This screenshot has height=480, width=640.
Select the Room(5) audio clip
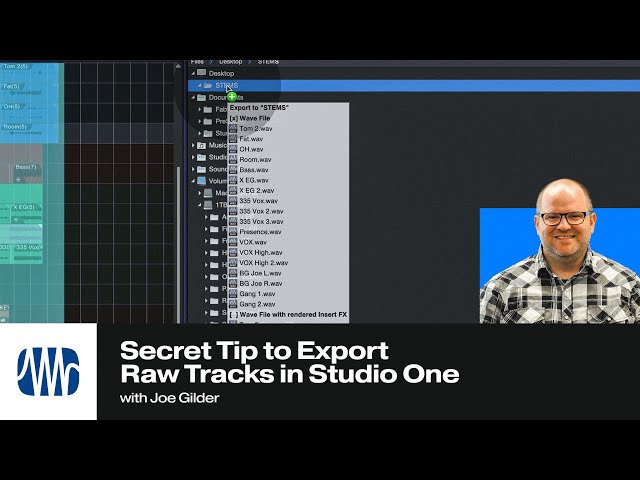tap(29, 133)
